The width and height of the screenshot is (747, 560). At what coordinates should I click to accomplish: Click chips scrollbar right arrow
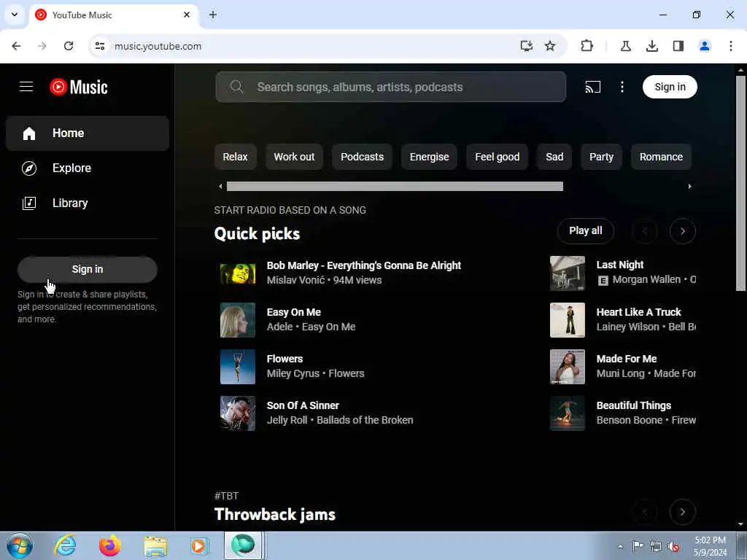pyautogui.click(x=689, y=186)
